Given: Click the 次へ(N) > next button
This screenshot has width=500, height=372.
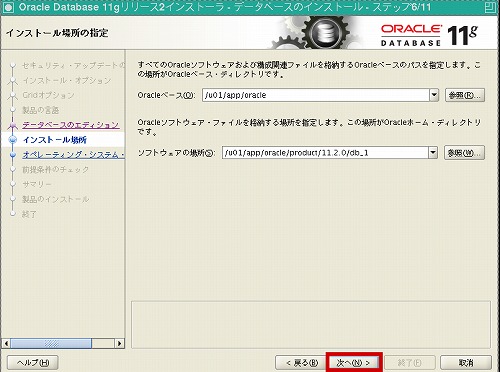Looking at the screenshot, I should click(x=354, y=362).
